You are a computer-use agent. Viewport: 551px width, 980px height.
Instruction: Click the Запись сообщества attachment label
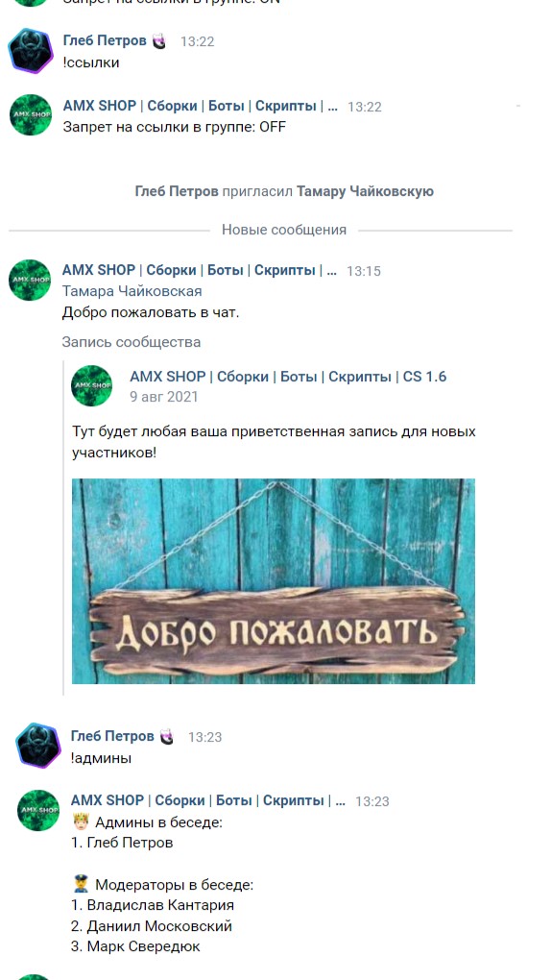pos(132,342)
